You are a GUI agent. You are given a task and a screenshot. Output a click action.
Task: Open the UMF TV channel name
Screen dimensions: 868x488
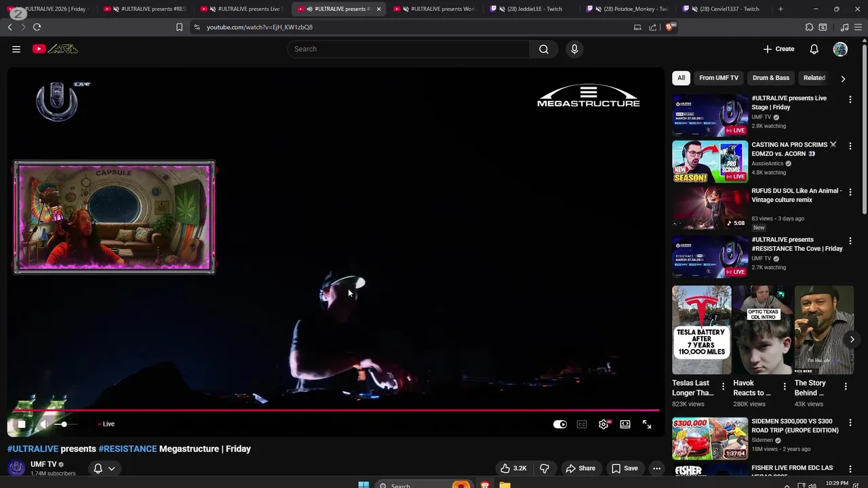[x=43, y=464]
